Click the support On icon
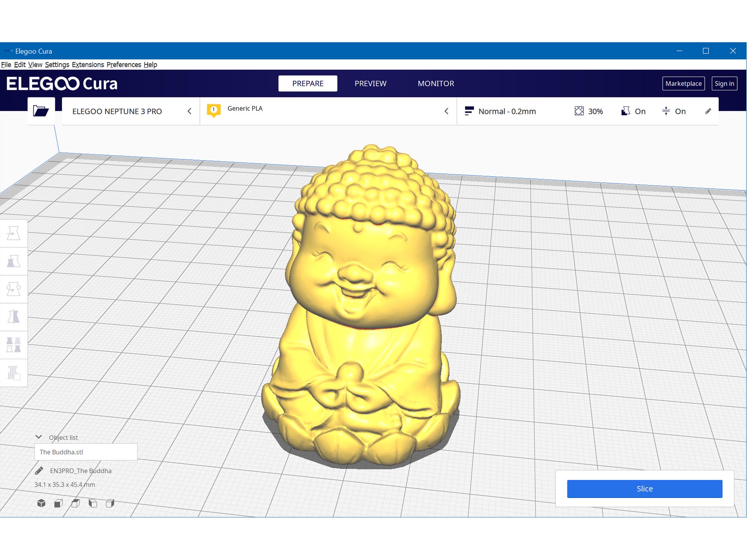The width and height of the screenshot is (747, 560). pyautogui.click(x=626, y=111)
